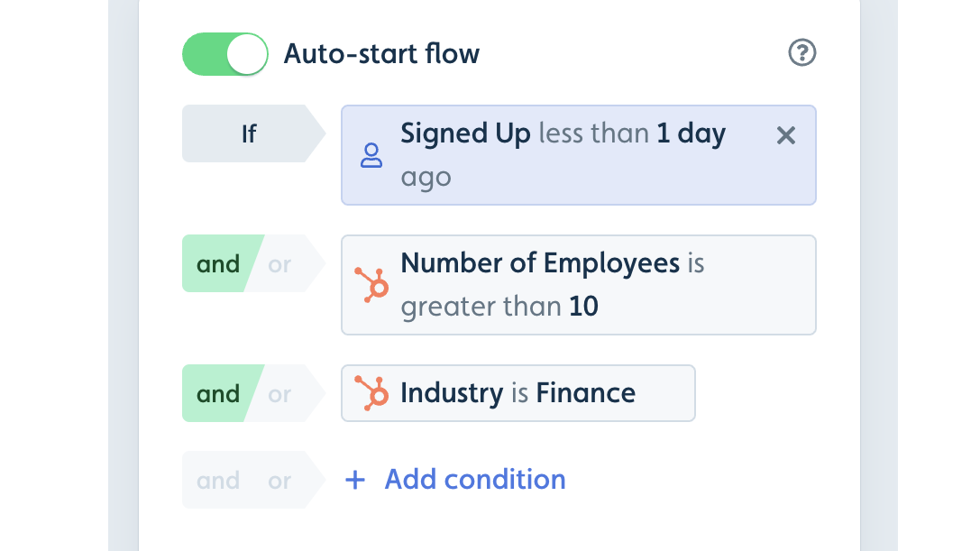Click the toggle knob on Auto-start flow

point(245,53)
